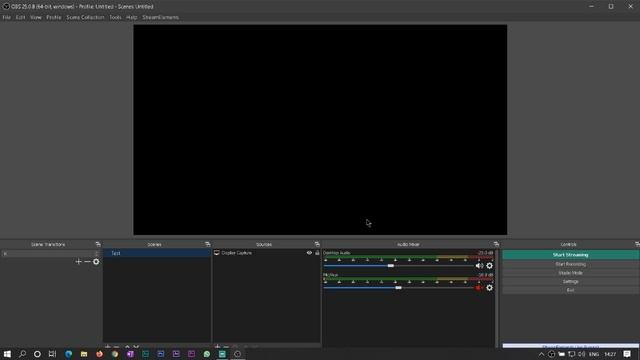Add a new scene transition with plus icon

coord(78,262)
